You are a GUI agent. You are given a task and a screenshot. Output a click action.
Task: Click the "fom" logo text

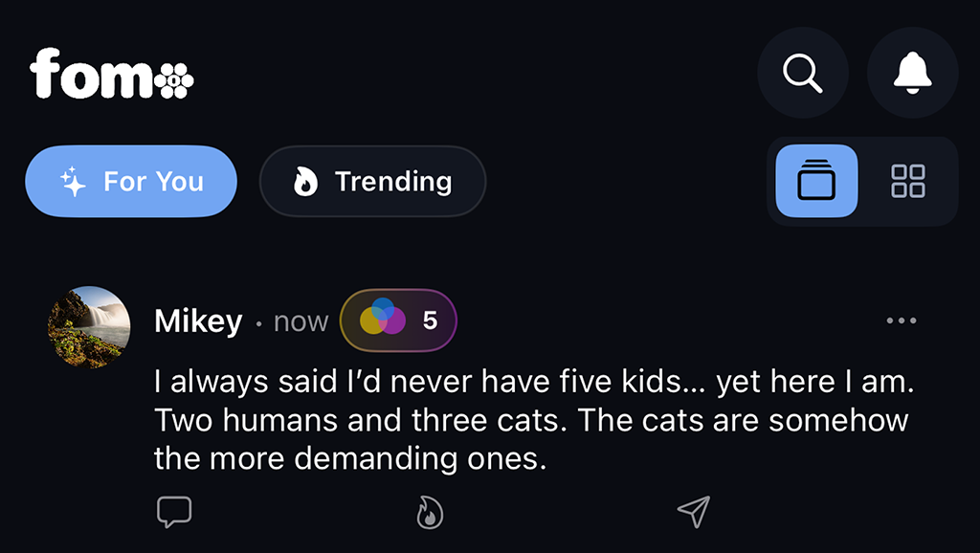point(91,75)
